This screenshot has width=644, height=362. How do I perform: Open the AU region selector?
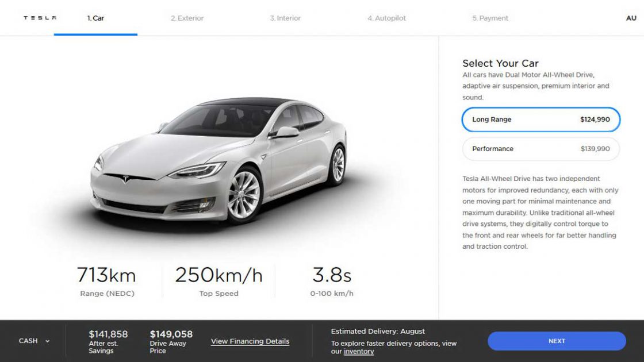(x=630, y=18)
